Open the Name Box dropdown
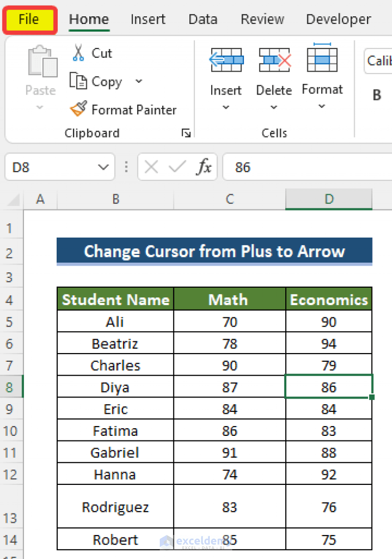 104,167
